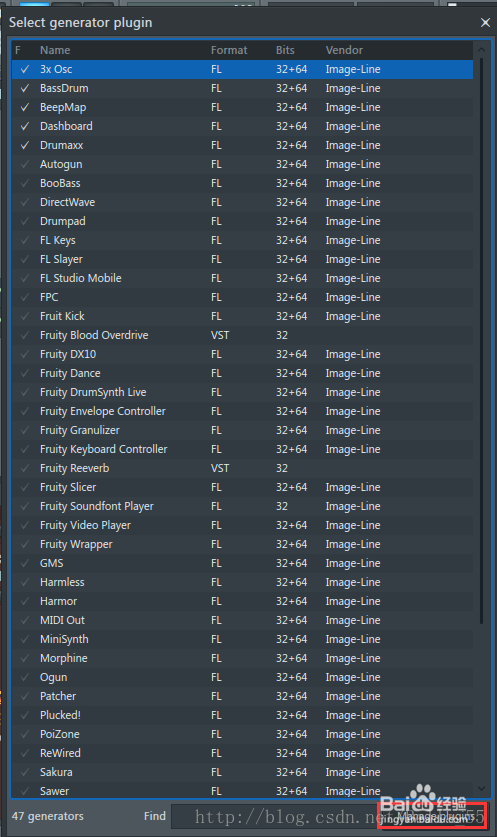Select the MIDI Out plugin
This screenshot has height=837, width=497.
coord(242,620)
